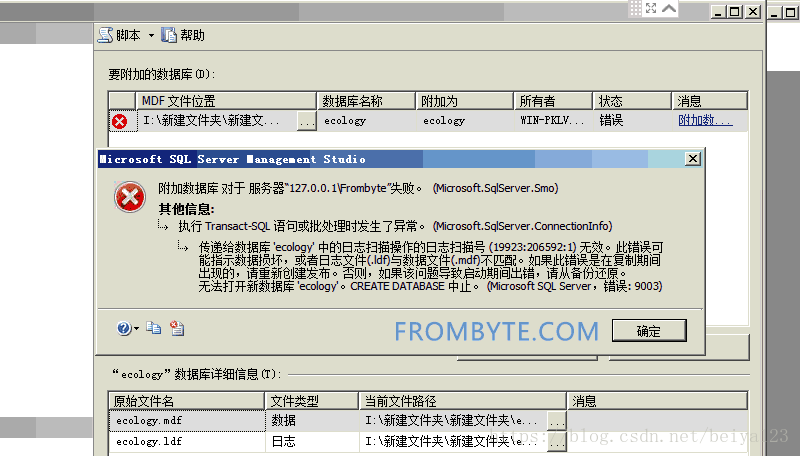Image resolution: width=800 pixels, height=456 pixels.
Task: Select the Attach As cell 'ecology'
Action: click(464, 121)
